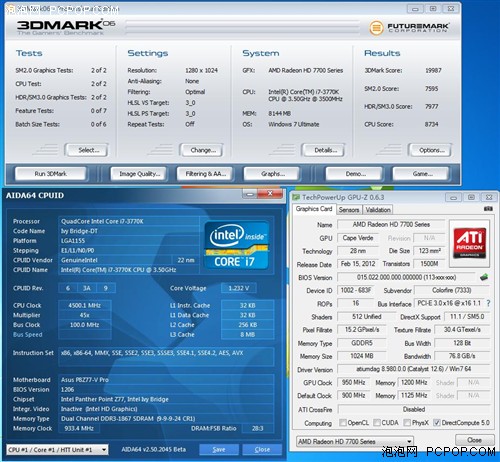Click the Run 3DMark button
Viewport: 500px width, 462px height.
pos(51,174)
